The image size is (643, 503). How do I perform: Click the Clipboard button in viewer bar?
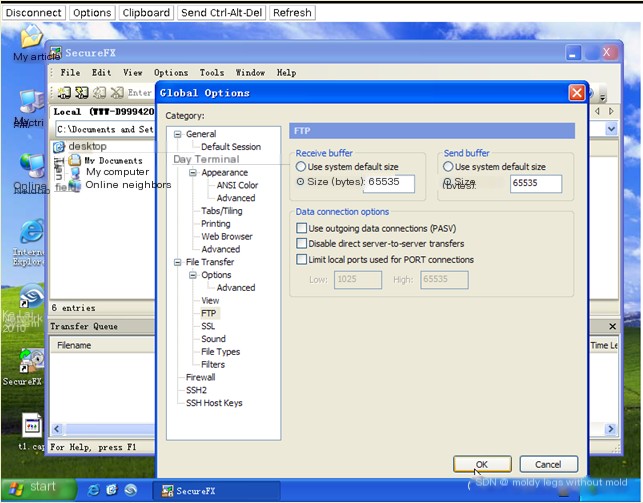pyautogui.click(x=146, y=13)
